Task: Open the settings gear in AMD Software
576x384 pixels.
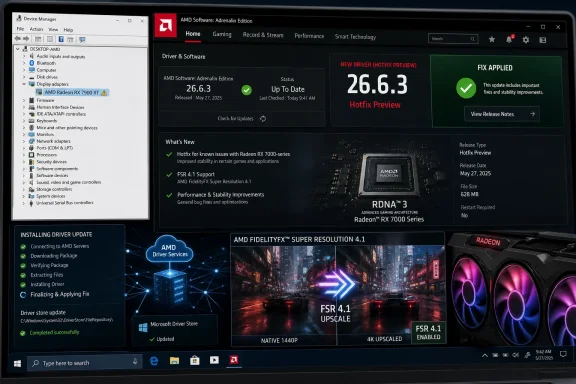Action: pos(526,40)
